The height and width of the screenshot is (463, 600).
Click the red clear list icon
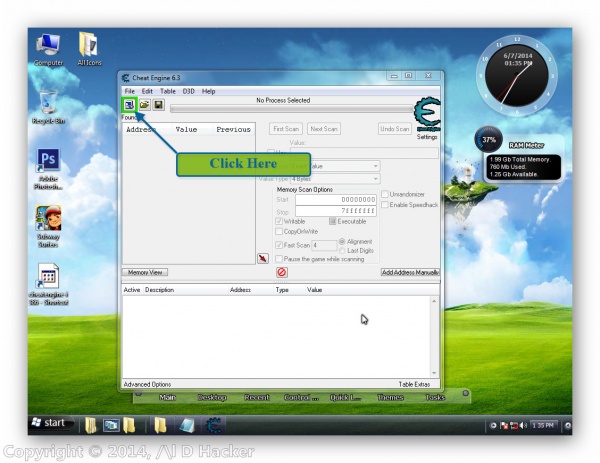click(282, 272)
